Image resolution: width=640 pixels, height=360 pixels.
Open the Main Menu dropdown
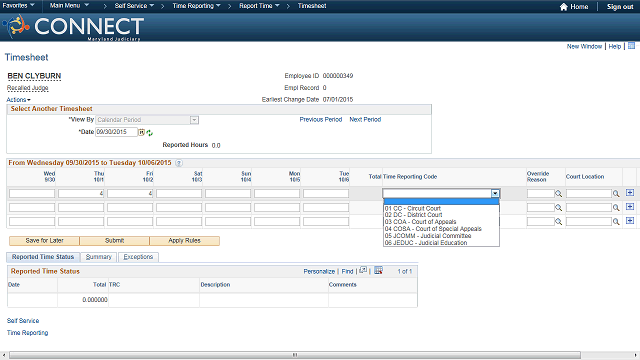69,6
